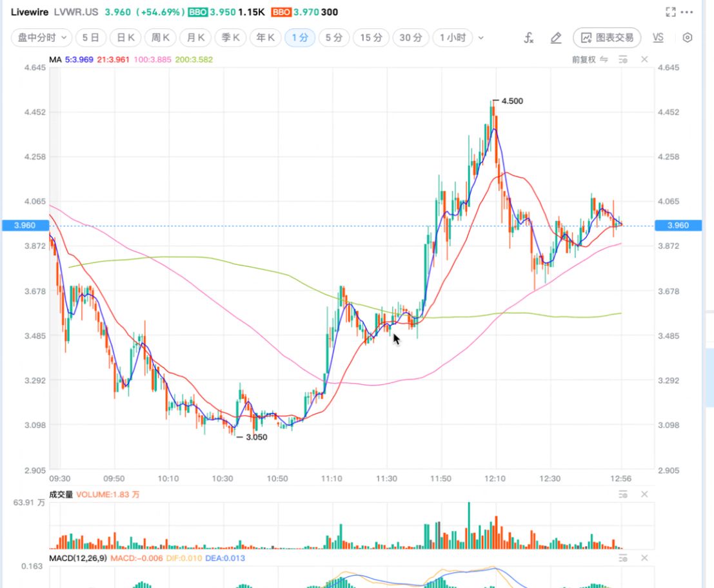
Task: Switch to the 日K tab
Action: 126,37
